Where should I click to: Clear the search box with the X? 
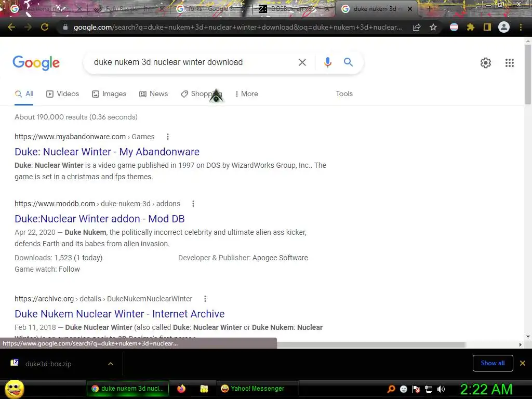[302, 62]
